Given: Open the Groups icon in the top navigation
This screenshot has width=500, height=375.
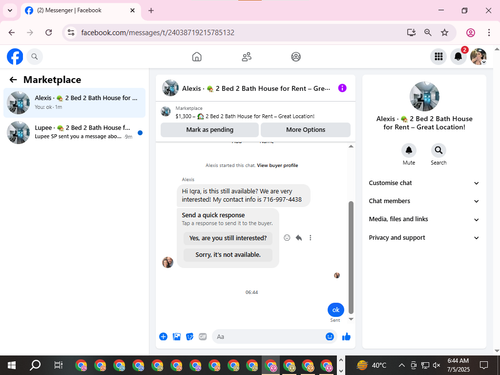Looking at the screenshot, I should [x=296, y=57].
